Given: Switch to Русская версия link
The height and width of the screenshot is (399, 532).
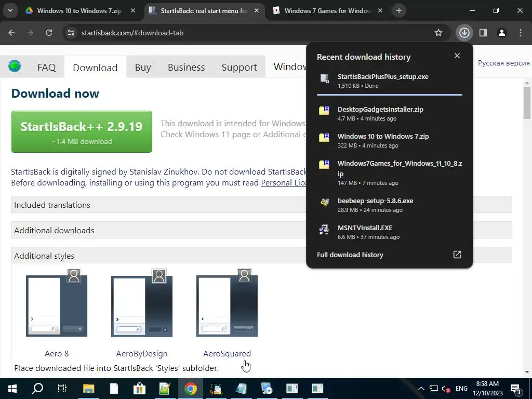Looking at the screenshot, I should pyautogui.click(x=503, y=63).
